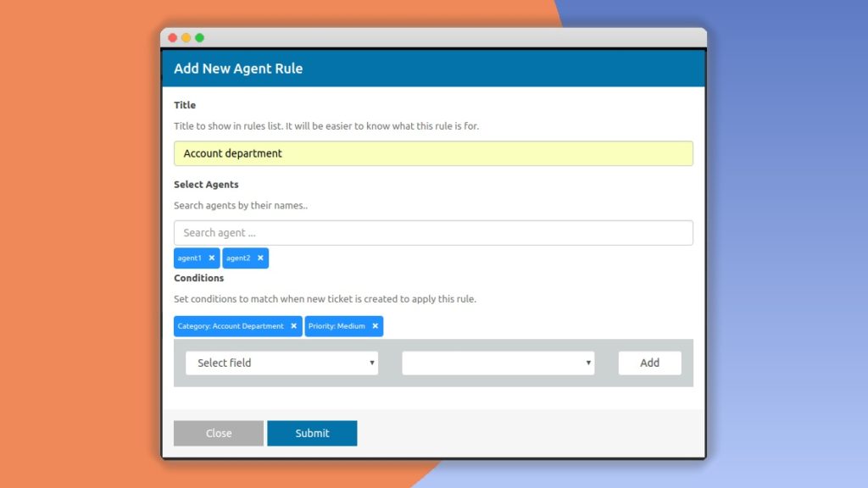Image resolution: width=868 pixels, height=488 pixels.
Task: Click the Category: Account Department tag text
Action: pos(231,326)
